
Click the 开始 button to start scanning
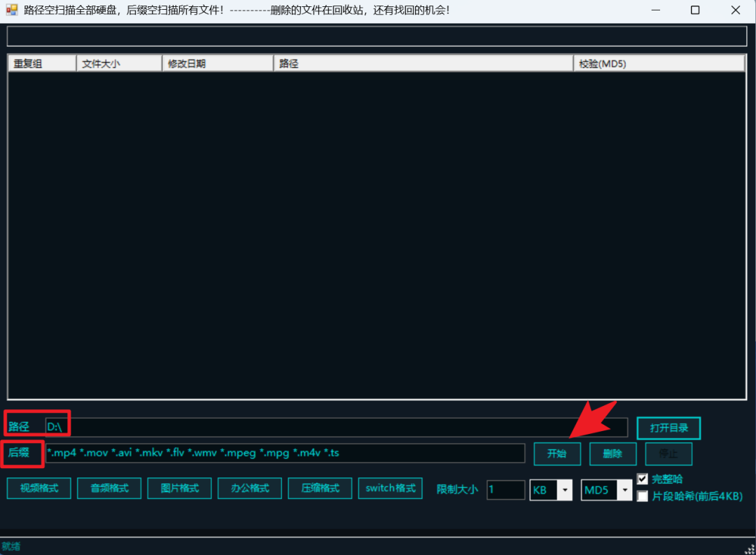[x=557, y=454]
